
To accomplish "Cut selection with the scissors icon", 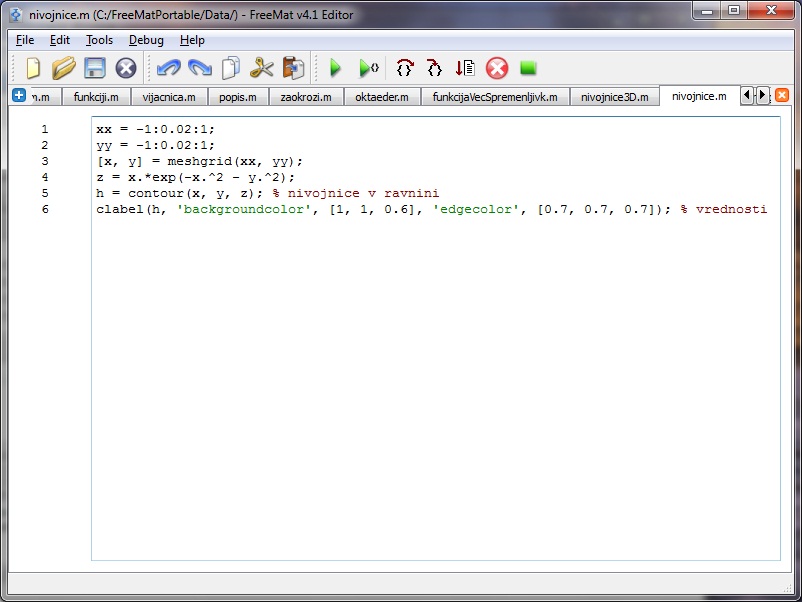I will [x=262, y=68].
